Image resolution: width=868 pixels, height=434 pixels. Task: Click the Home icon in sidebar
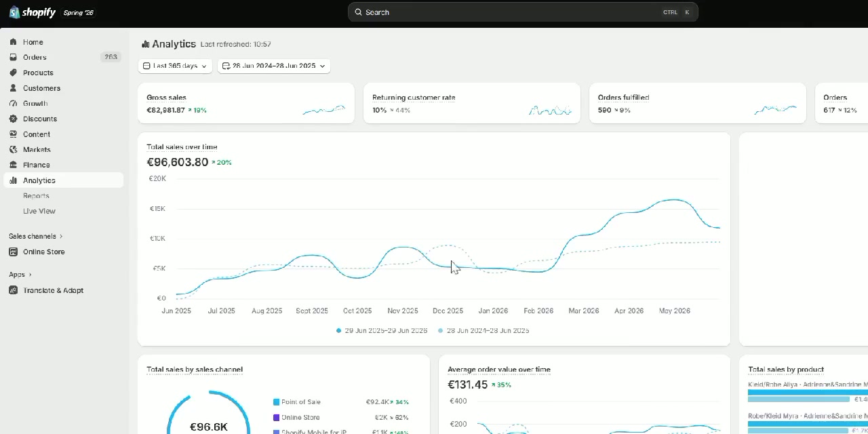tap(13, 42)
